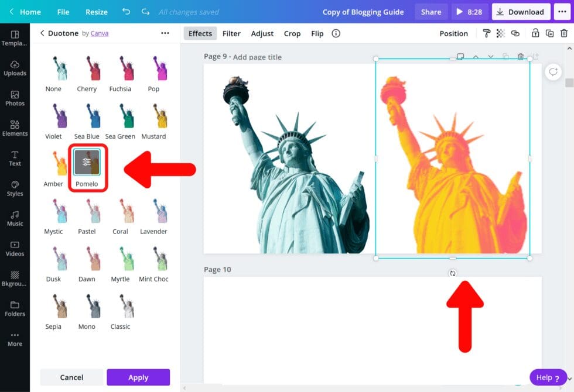Open more options for the Duotone effect
The image size is (574, 392).
(x=165, y=33)
